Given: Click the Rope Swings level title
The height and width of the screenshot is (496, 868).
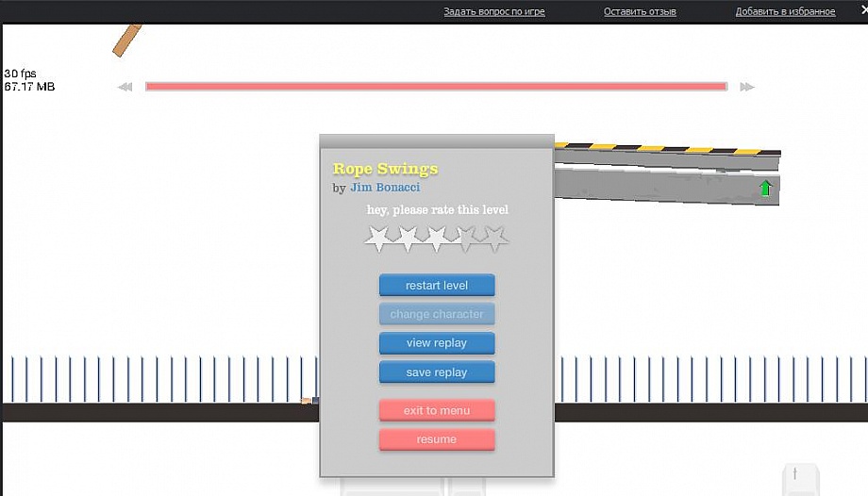Looking at the screenshot, I should coord(385,168).
